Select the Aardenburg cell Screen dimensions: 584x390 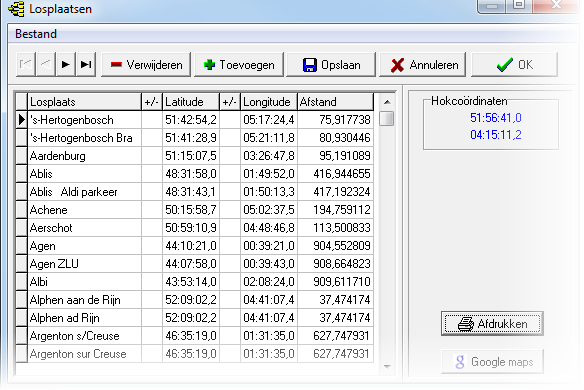tap(85, 156)
